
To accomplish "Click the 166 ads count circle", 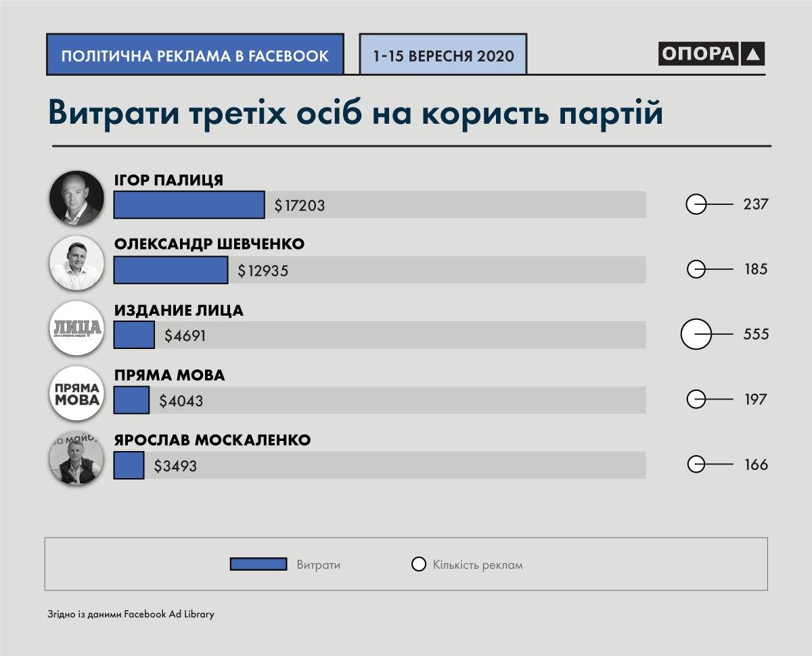I will coord(696,465).
